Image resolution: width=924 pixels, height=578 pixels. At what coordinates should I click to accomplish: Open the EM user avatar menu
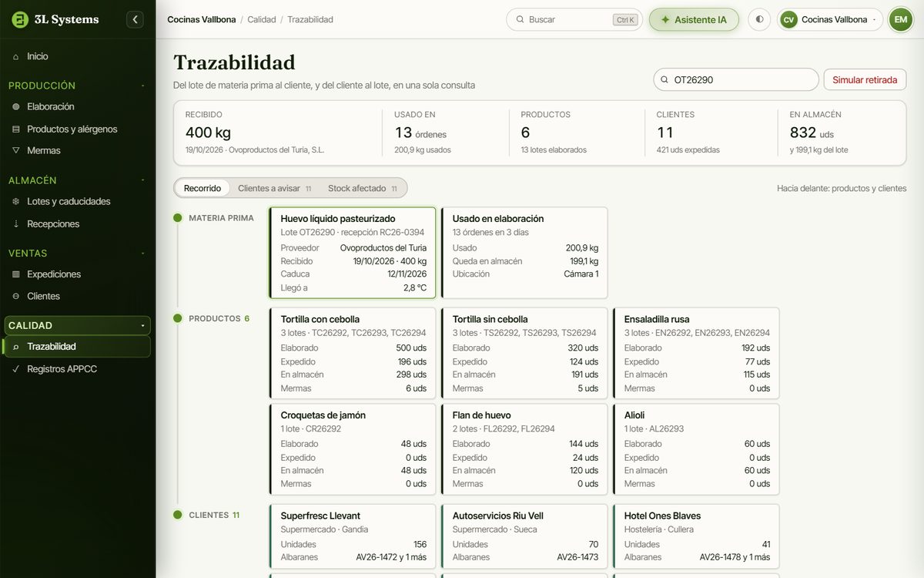(901, 19)
